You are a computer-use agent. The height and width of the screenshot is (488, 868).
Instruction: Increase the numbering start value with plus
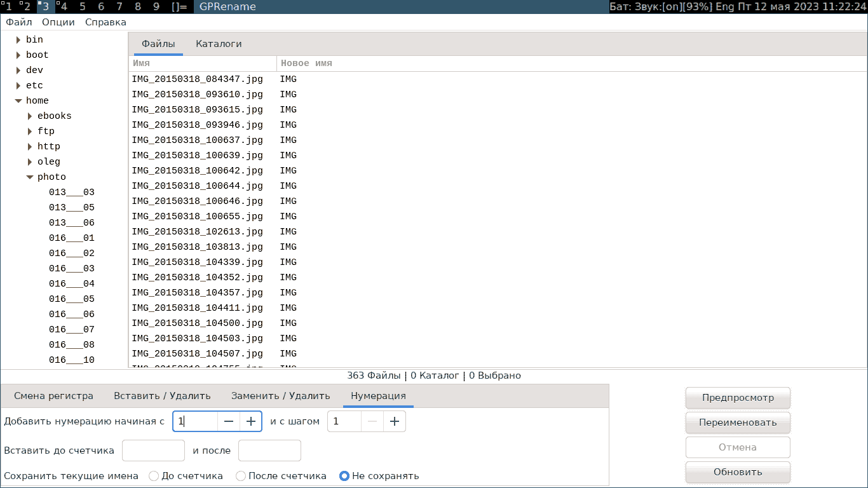coord(251,421)
